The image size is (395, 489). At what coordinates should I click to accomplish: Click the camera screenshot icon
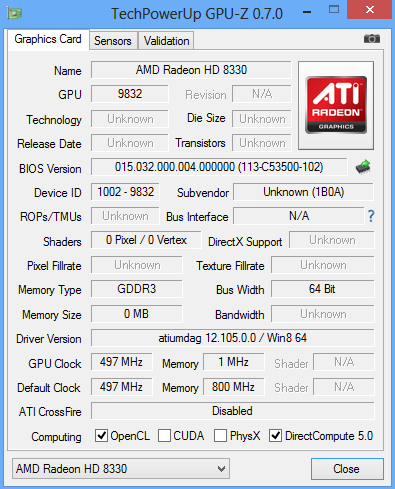[x=372, y=39]
